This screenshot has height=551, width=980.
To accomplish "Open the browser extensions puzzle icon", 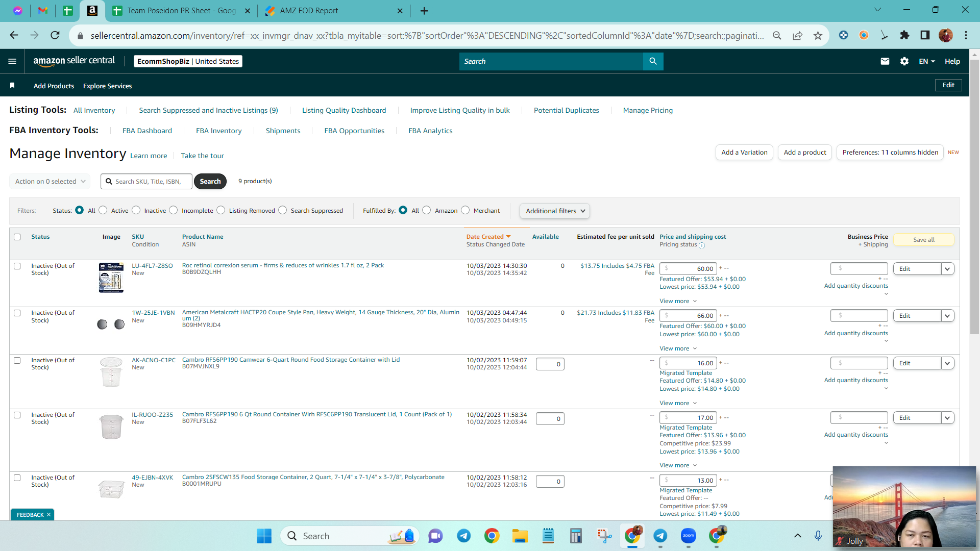I will tap(904, 35).
